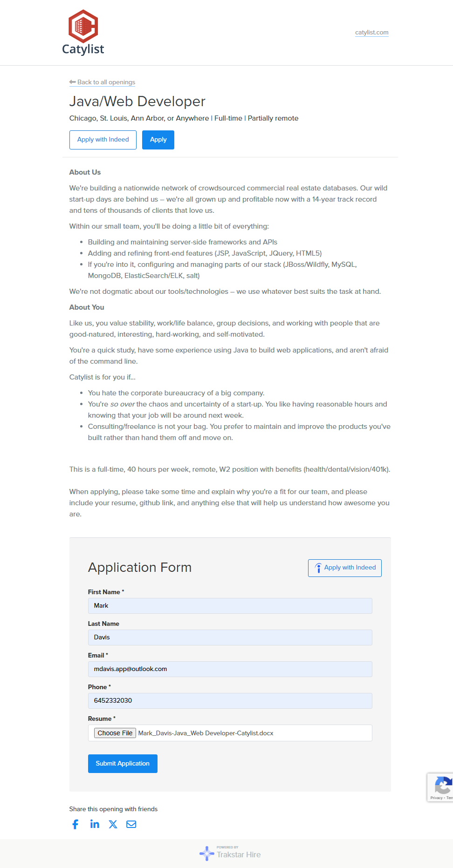
Task: Focus the Last Name field
Action: [x=230, y=637]
